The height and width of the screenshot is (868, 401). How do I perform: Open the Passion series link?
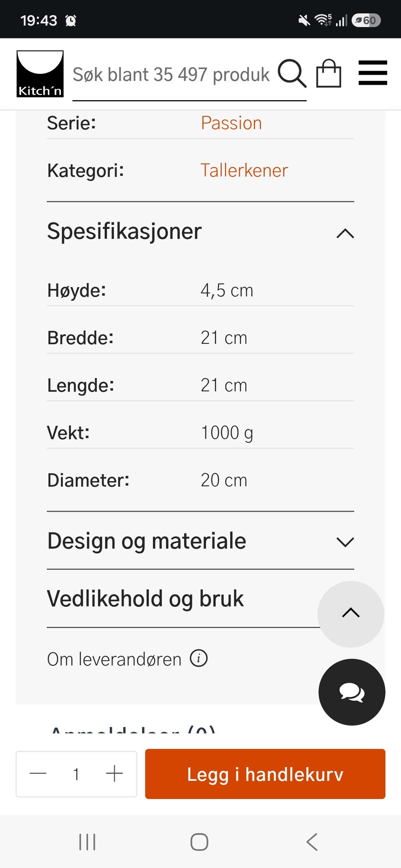pos(231,123)
